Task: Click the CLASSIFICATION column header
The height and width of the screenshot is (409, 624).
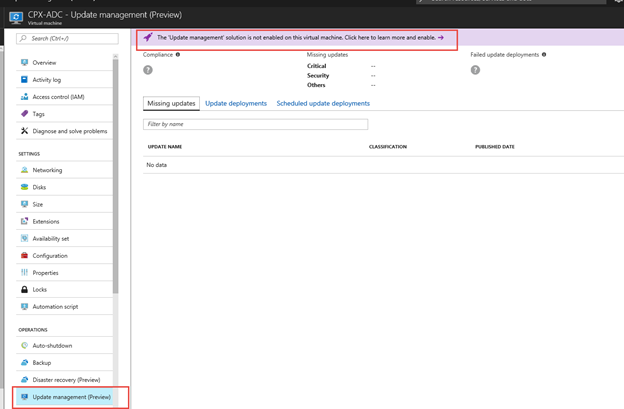Action: pyautogui.click(x=388, y=147)
